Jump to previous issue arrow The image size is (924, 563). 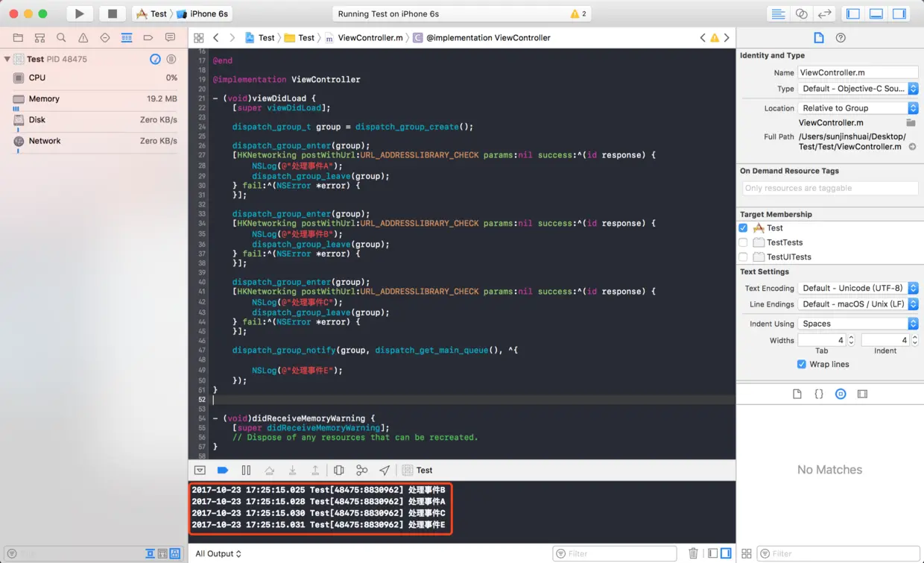[x=702, y=37]
